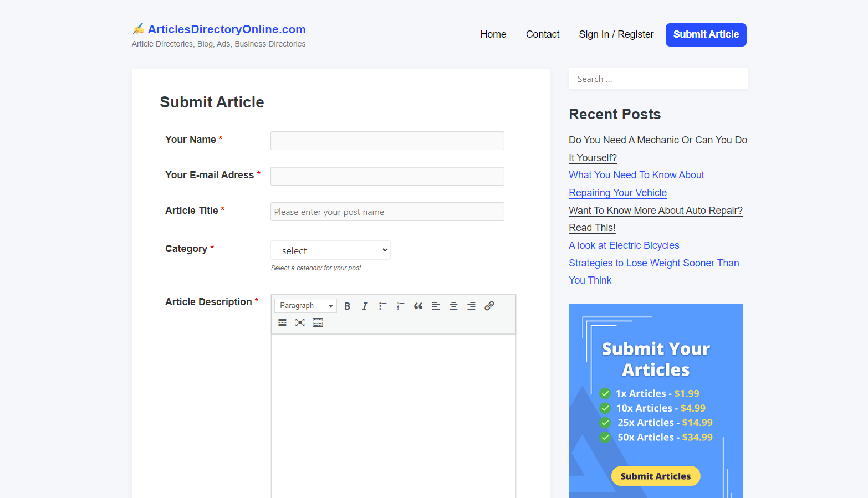Toggle bold formatting in the editor
This screenshot has width=868, height=498.
point(347,306)
